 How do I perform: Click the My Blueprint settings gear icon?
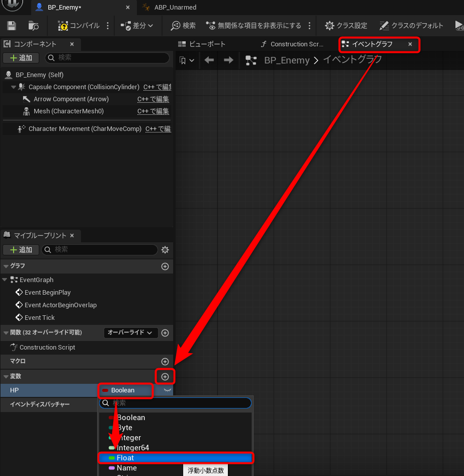(165, 250)
